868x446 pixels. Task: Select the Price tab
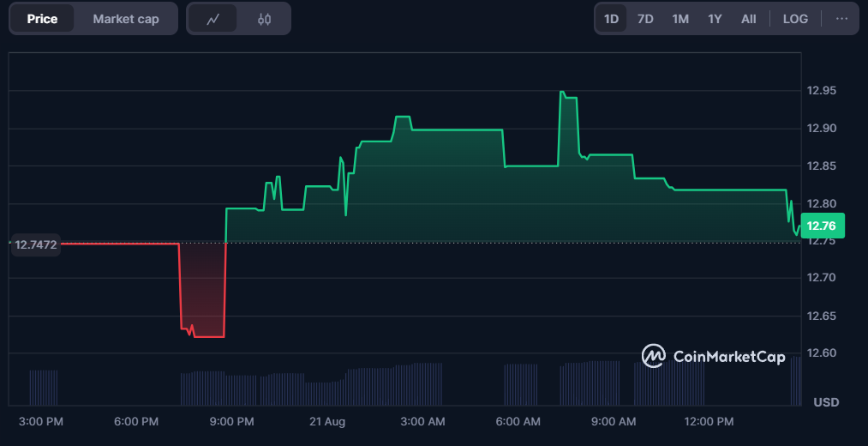click(42, 19)
